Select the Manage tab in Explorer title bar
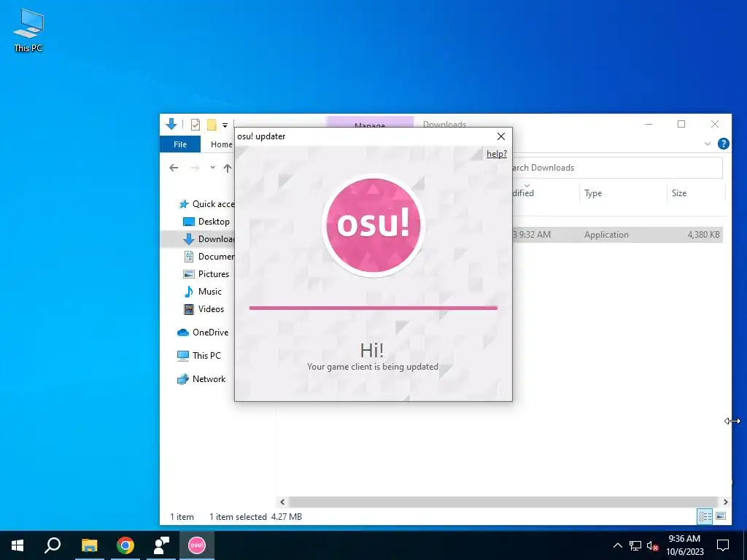 370,122
